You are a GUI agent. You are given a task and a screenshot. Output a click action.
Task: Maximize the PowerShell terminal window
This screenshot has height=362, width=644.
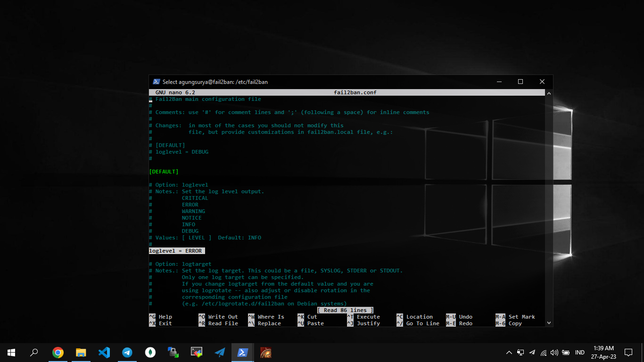pos(520,82)
